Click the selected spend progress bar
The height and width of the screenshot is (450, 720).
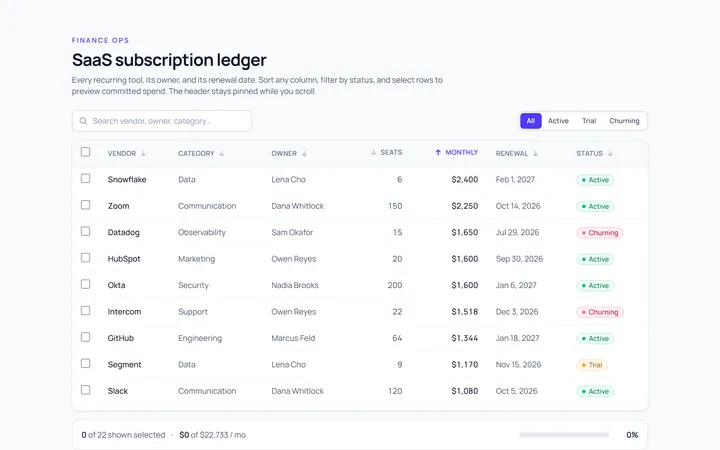point(564,435)
